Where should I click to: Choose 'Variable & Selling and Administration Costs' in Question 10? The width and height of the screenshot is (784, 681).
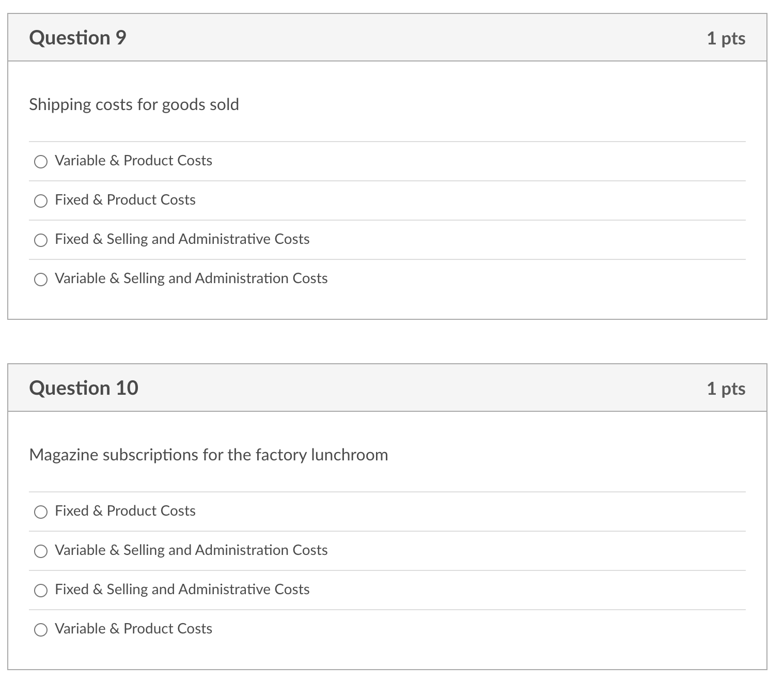point(41,551)
